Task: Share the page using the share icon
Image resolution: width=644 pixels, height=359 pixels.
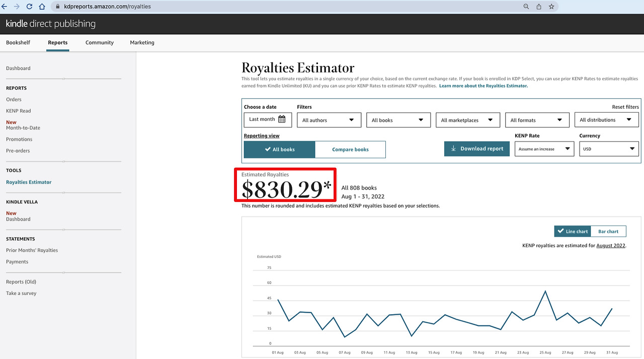Action: coord(539,7)
